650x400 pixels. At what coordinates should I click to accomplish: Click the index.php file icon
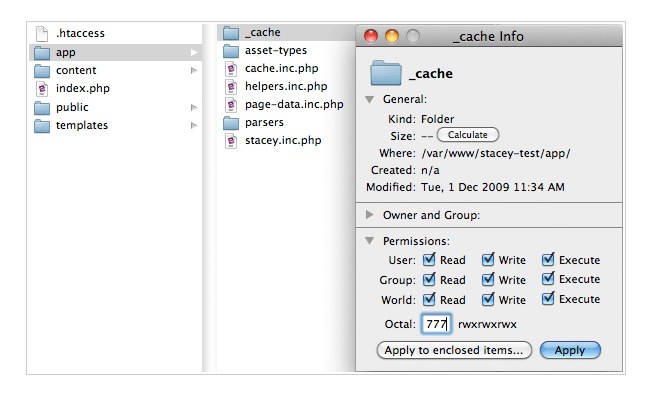click(x=42, y=89)
